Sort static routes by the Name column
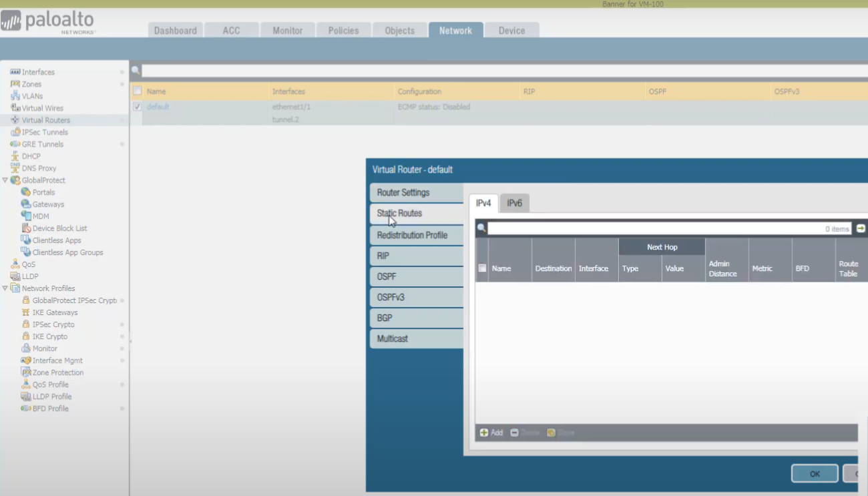Viewport: 868px width, 496px height. pyautogui.click(x=510, y=268)
